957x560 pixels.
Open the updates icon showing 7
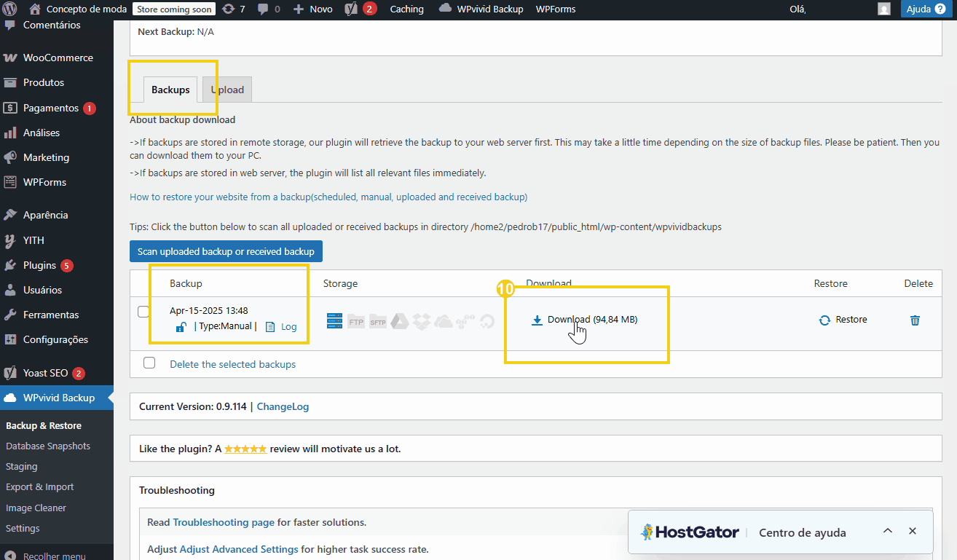228,9
